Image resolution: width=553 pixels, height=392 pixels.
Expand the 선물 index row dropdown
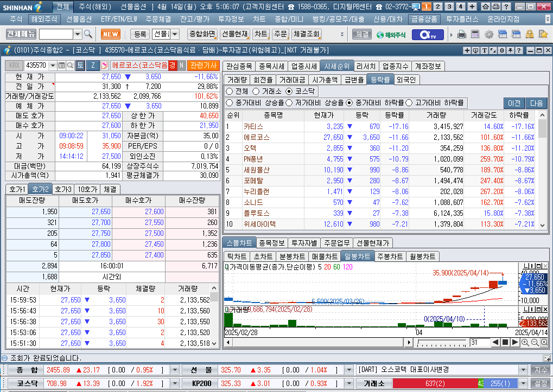pos(349,370)
